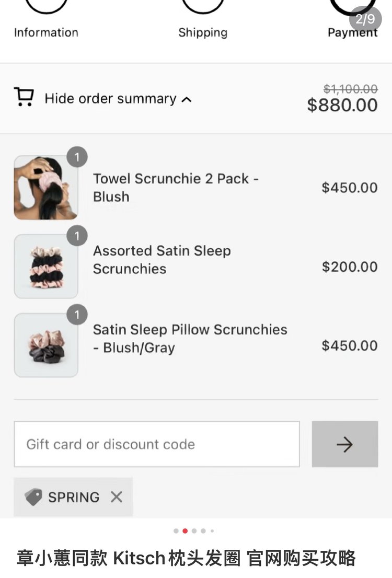Go to the Shipping checkout step
392x578 pixels.
[x=203, y=32]
